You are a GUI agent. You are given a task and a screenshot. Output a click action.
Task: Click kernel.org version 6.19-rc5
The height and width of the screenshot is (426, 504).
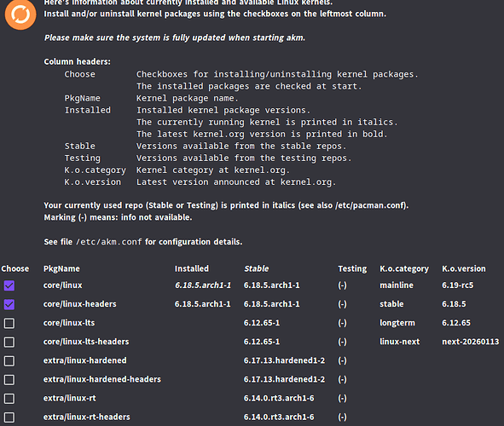coord(458,285)
